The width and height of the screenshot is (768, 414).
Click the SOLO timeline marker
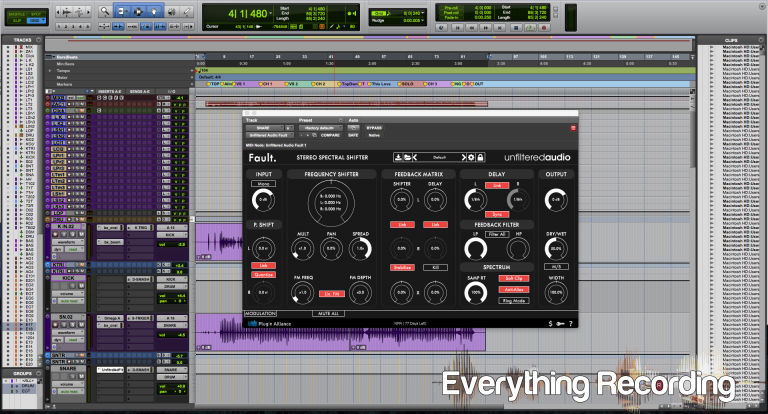pos(406,84)
